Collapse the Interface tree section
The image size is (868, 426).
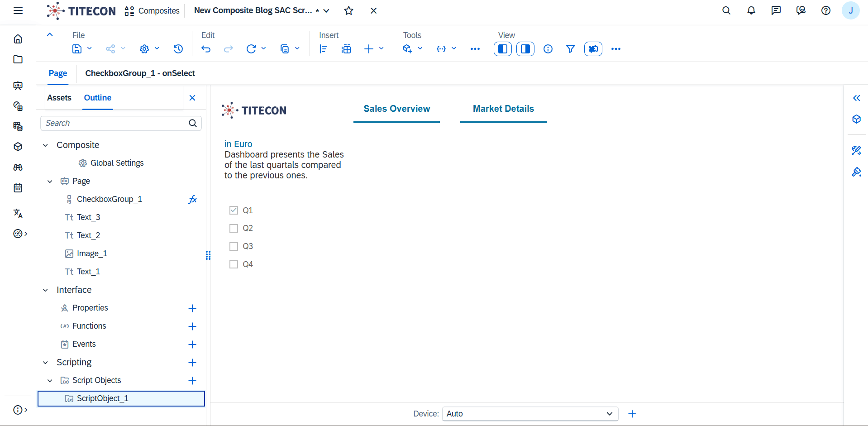pyautogui.click(x=45, y=290)
